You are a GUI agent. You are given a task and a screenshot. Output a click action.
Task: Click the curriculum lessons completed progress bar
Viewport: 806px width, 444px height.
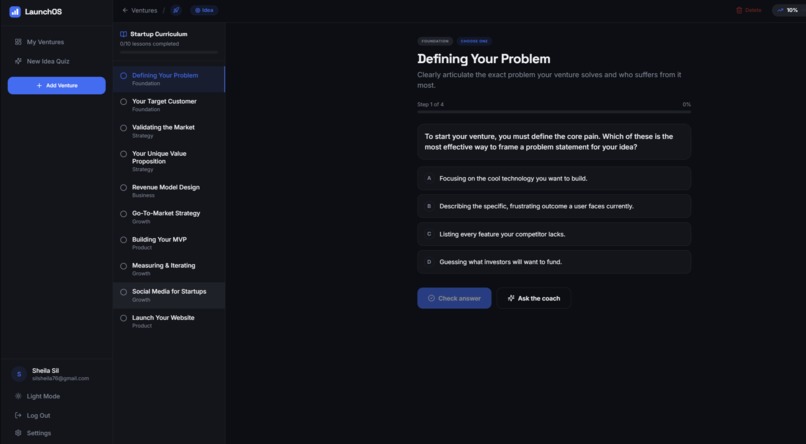pos(169,52)
